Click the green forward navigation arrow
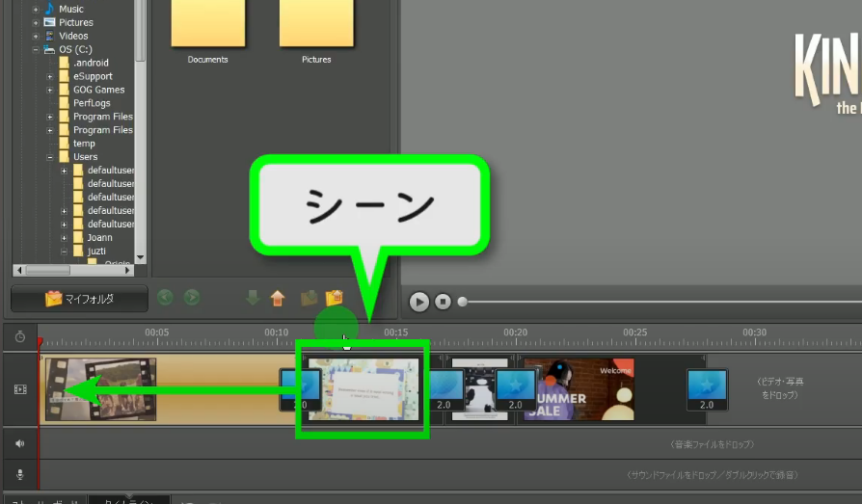Viewport: 862px width, 504px height. [x=192, y=298]
